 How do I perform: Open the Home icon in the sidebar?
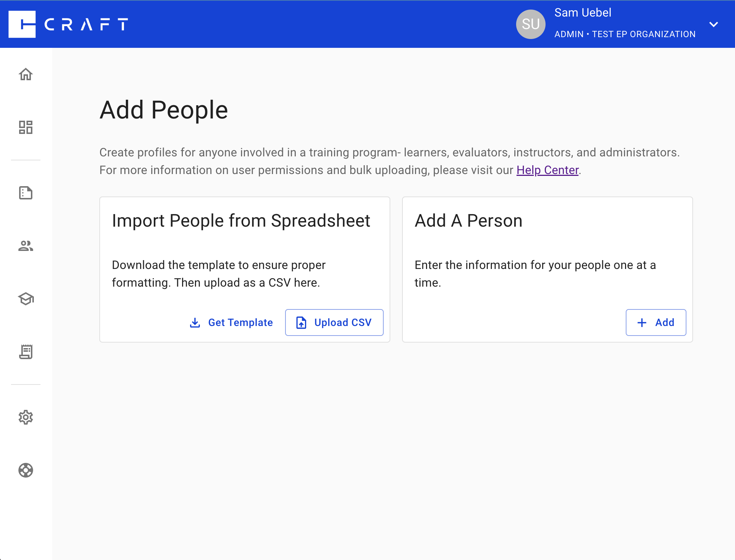[x=26, y=74]
